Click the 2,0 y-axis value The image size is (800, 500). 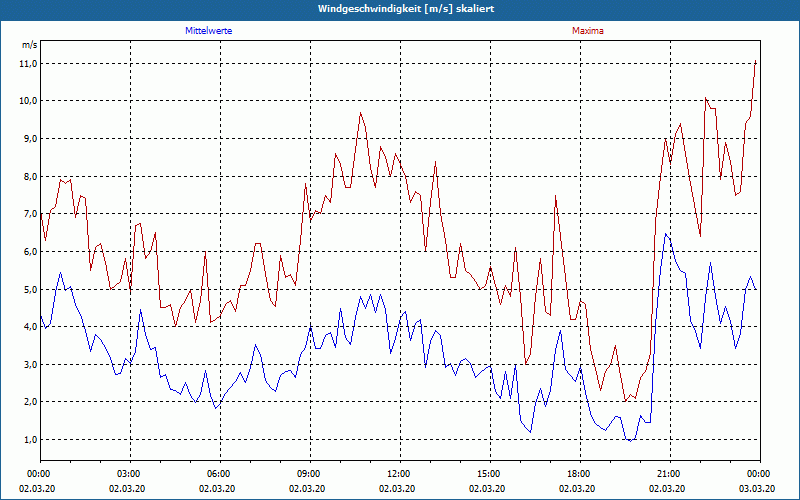click(x=30, y=402)
